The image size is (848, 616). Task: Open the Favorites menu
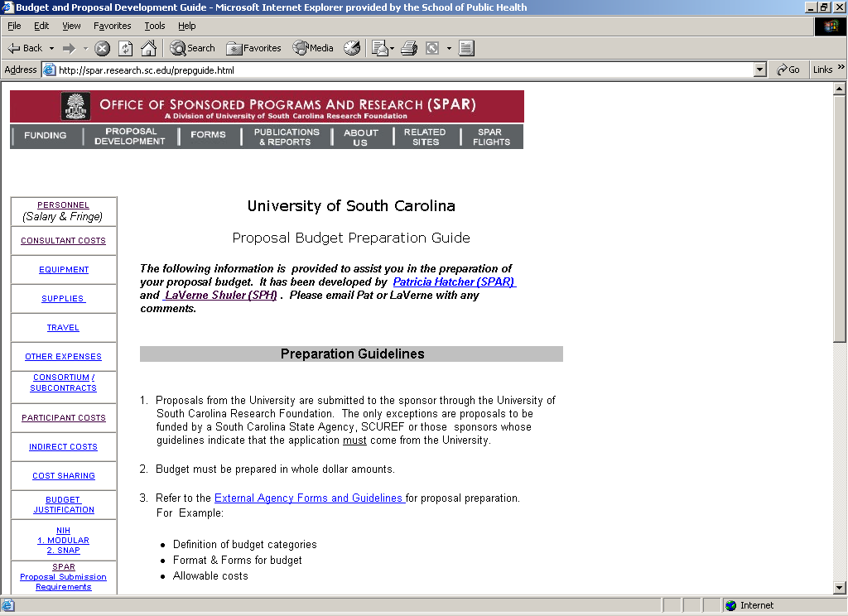(x=112, y=26)
